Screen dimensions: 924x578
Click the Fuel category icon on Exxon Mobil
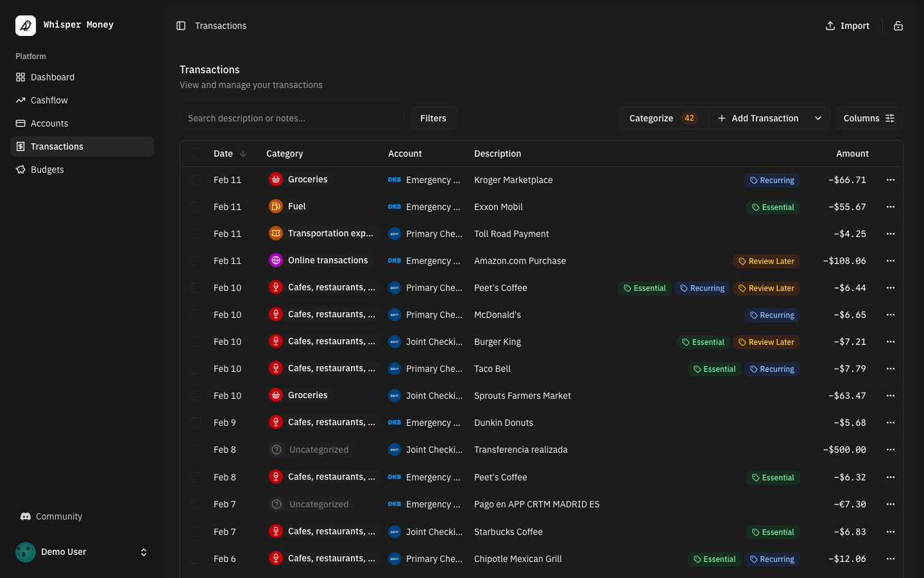click(276, 206)
